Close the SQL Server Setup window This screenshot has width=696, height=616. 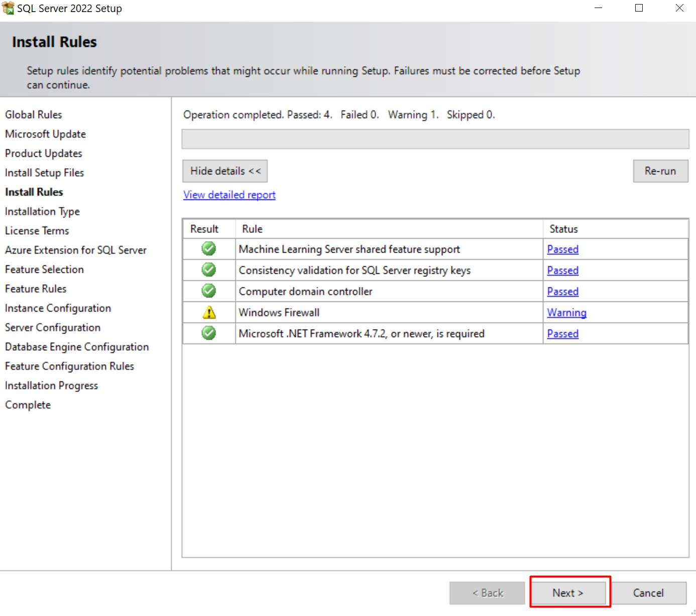(679, 8)
